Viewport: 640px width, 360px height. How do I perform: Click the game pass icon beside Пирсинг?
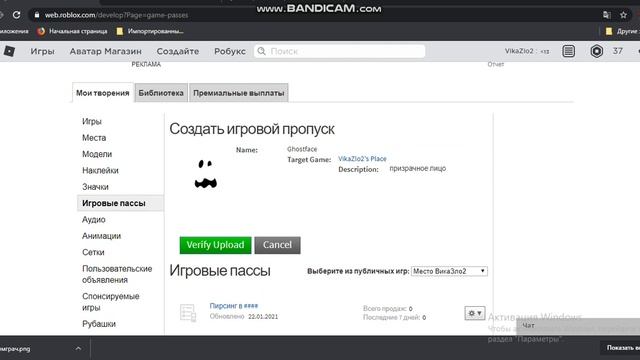[188, 313]
